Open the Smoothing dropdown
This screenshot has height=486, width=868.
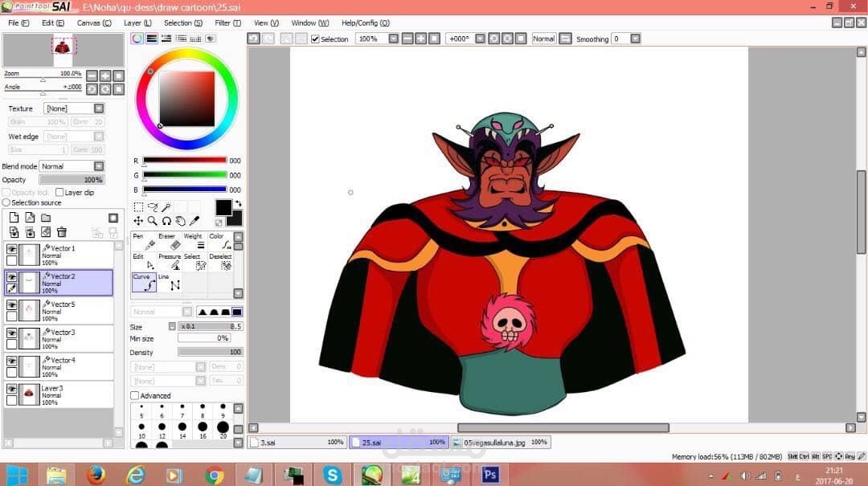click(636, 39)
